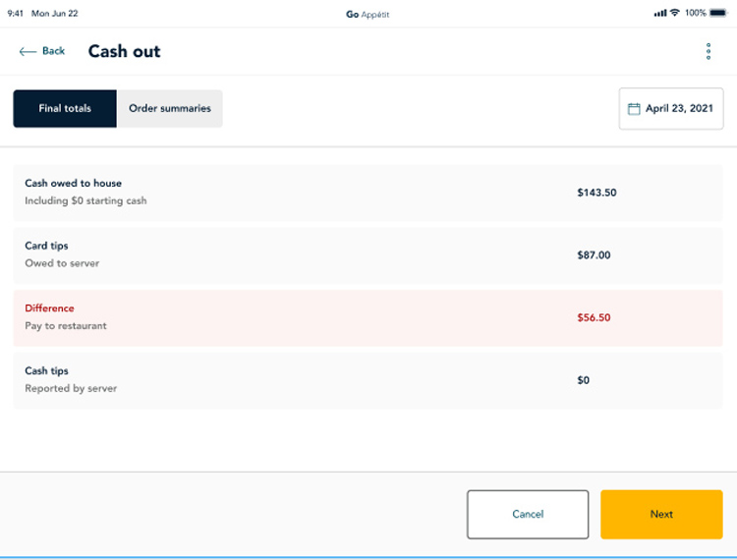Switch to the Order summaries tab
The image size is (737, 560).
click(170, 109)
